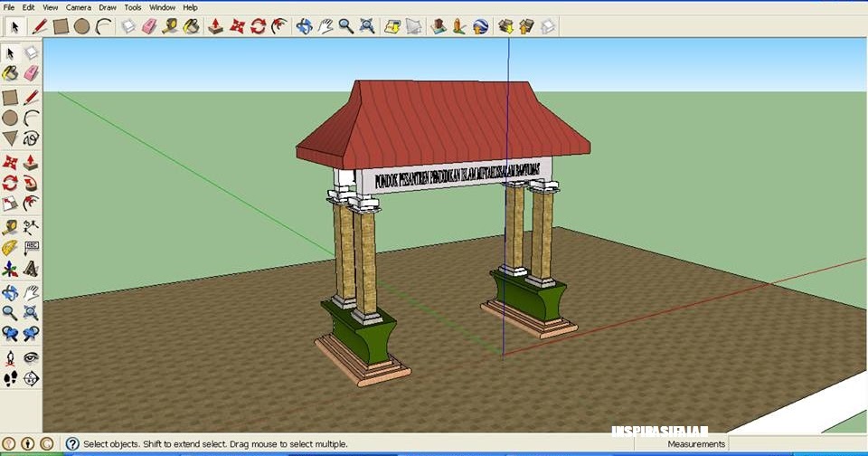868x456 pixels.
Task: Select the Line pencil in the left tool set
Action: (31, 98)
